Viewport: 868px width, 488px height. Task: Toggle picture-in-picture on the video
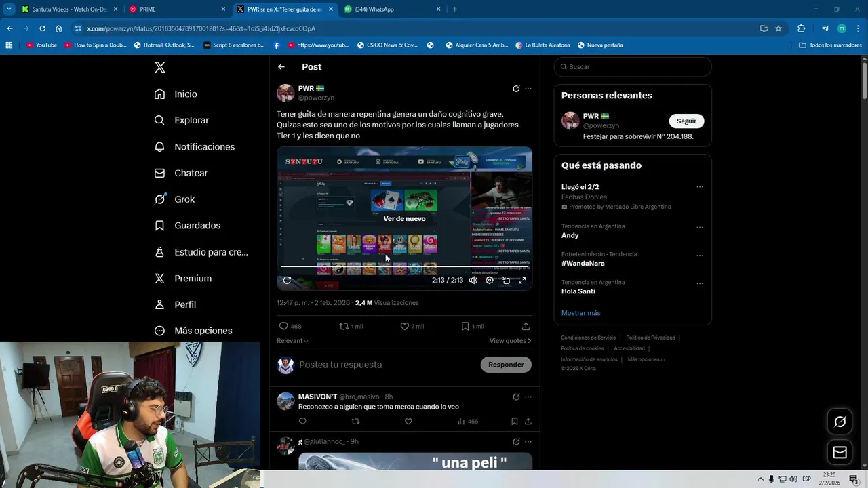[506, 280]
